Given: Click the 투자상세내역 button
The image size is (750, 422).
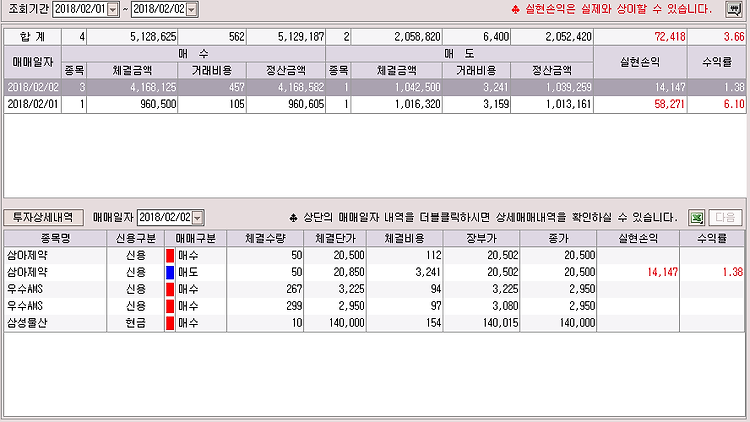Looking at the screenshot, I should point(44,217).
